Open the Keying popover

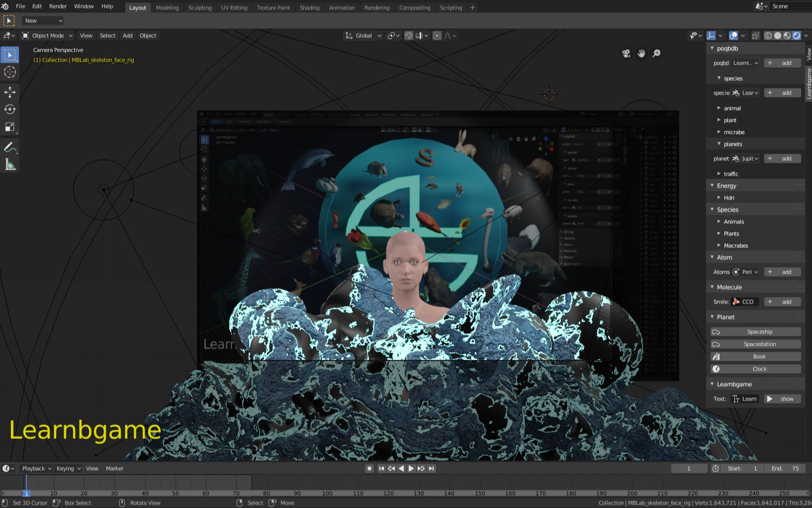[68, 468]
